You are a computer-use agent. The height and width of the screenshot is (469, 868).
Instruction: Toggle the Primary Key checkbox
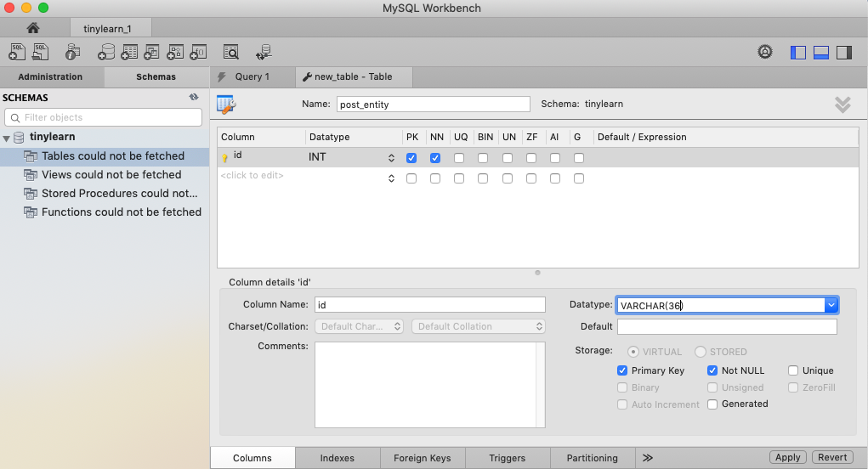[x=622, y=370]
